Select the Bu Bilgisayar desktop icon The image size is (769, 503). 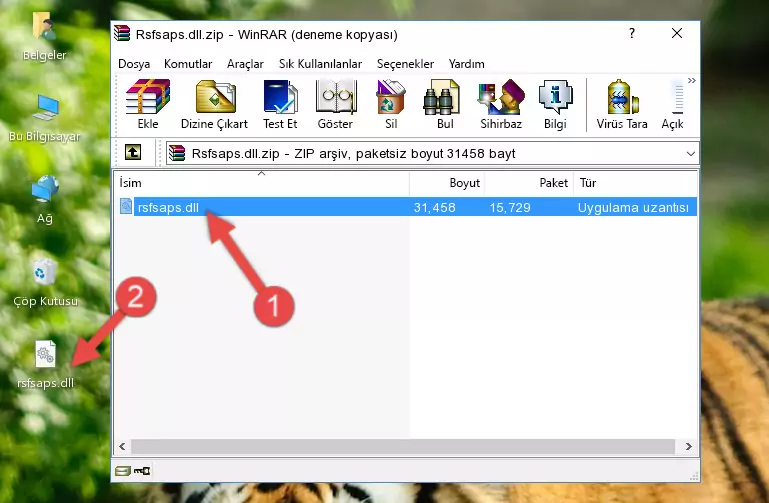[44, 118]
